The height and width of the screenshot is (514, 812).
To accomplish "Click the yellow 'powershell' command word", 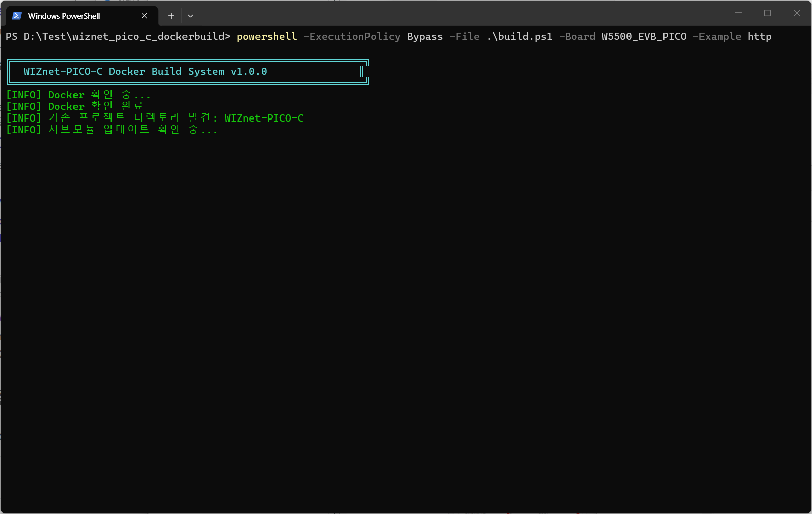I will (x=267, y=37).
